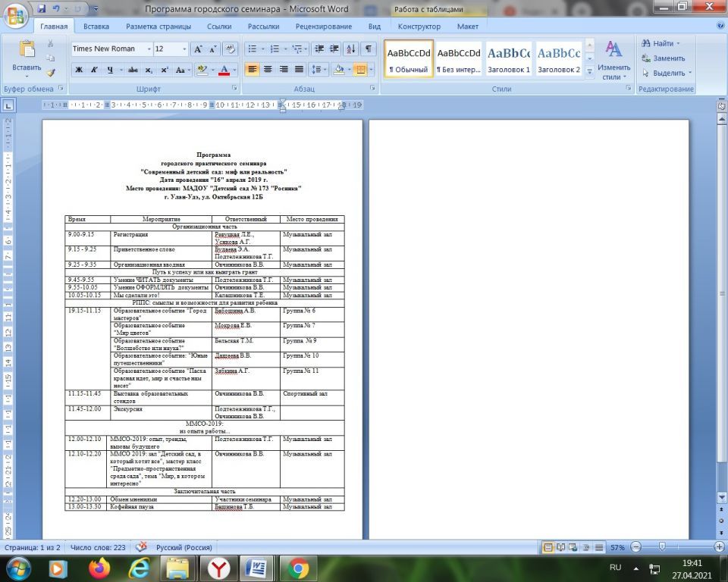
Task: Open the Конструктор table tools tab
Action: click(419, 27)
